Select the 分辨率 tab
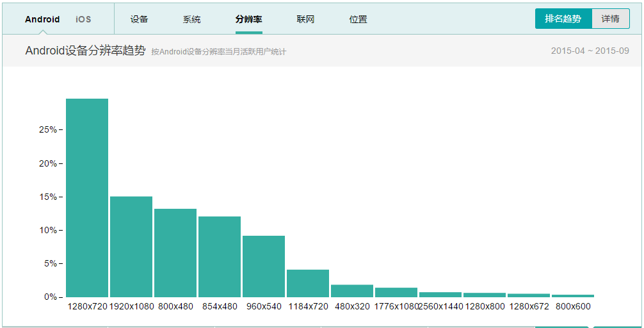Image resolution: width=644 pixels, height=328 pixels. tap(249, 19)
